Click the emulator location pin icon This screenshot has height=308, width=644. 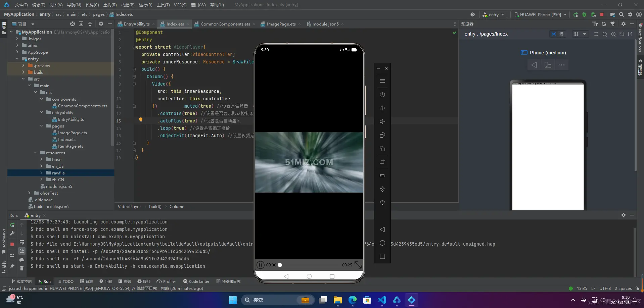coord(382,189)
